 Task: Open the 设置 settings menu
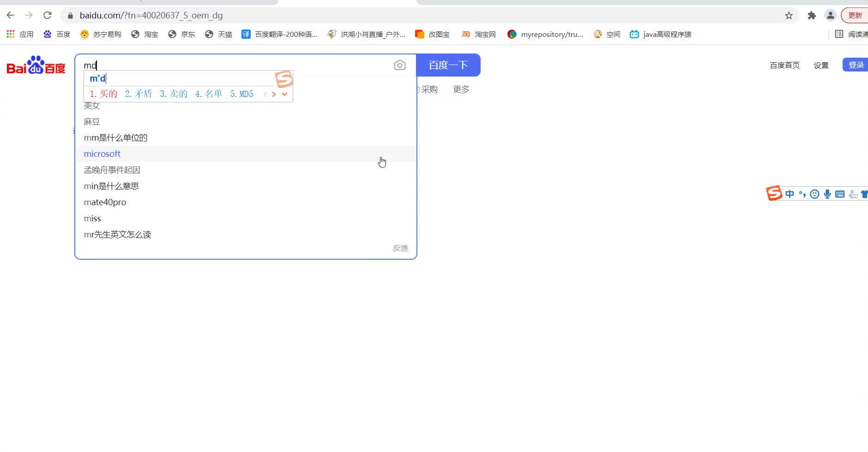tap(821, 65)
